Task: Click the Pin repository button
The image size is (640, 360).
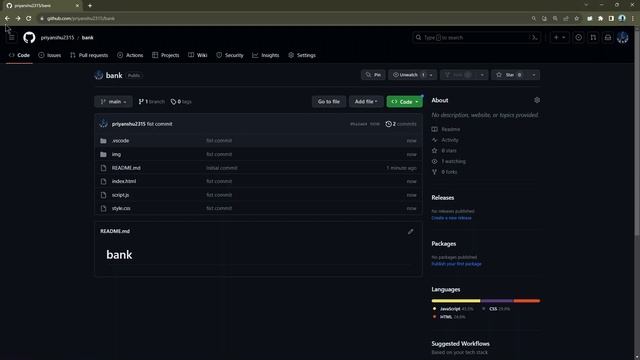Action: (x=373, y=75)
